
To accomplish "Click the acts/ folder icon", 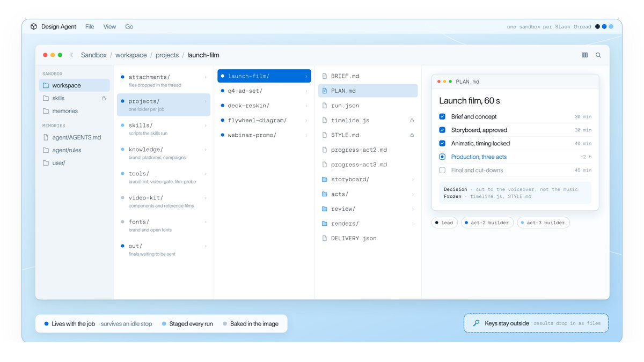I will coord(325,194).
